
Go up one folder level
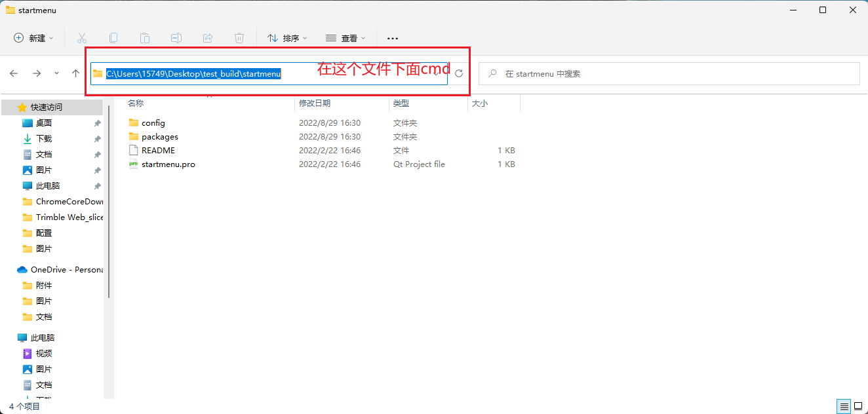[75, 73]
